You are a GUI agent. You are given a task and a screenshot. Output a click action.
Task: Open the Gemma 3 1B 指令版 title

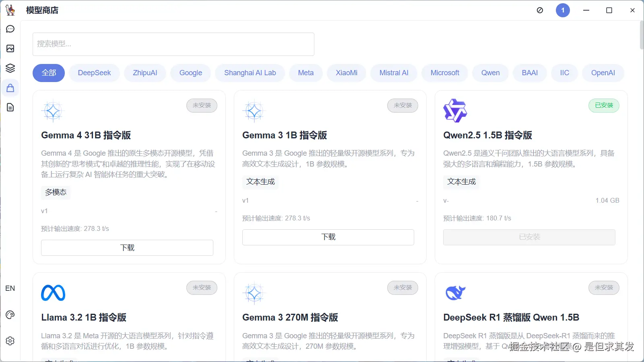[x=285, y=135]
